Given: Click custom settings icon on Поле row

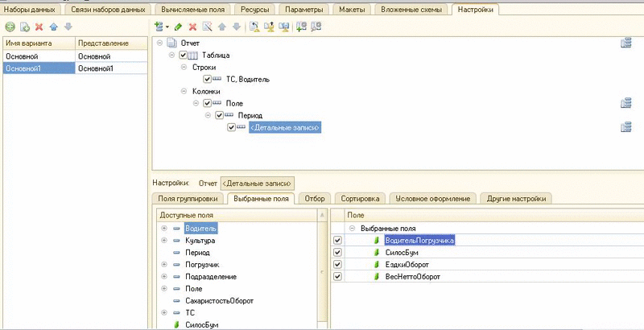Looking at the screenshot, I should point(626,104).
